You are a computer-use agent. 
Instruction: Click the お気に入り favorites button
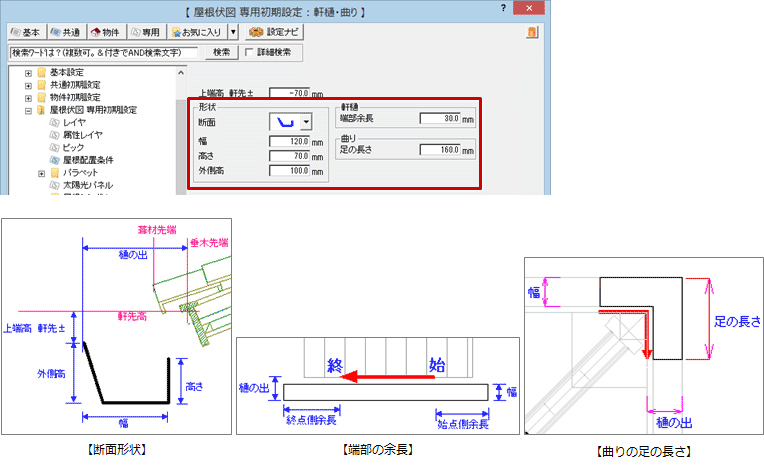(198, 32)
